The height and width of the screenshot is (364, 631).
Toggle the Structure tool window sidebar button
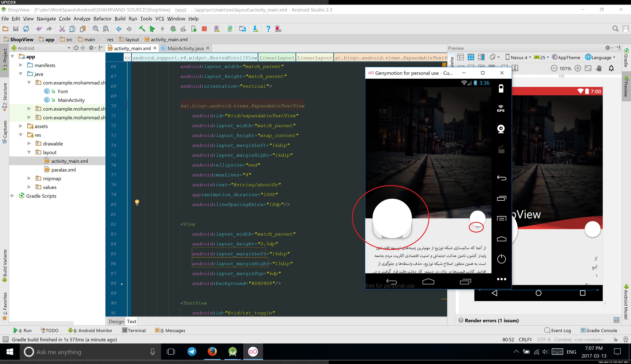[4, 97]
